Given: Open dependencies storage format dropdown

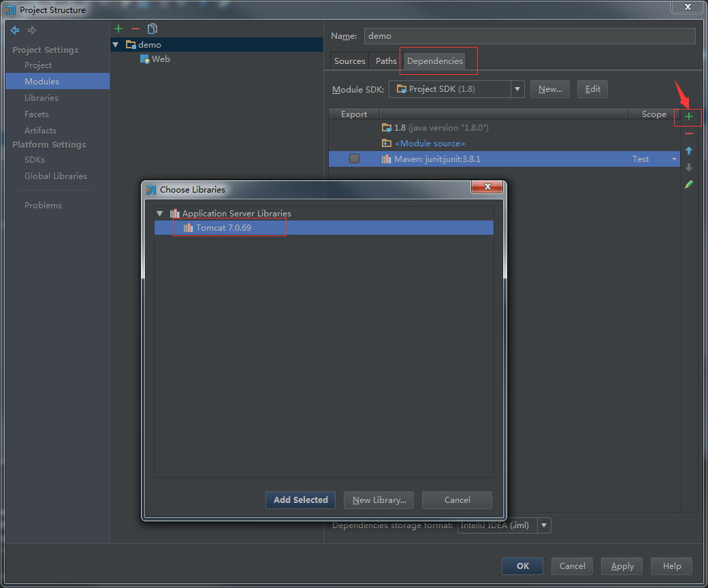Looking at the screenshot, I should coord(544,525).
